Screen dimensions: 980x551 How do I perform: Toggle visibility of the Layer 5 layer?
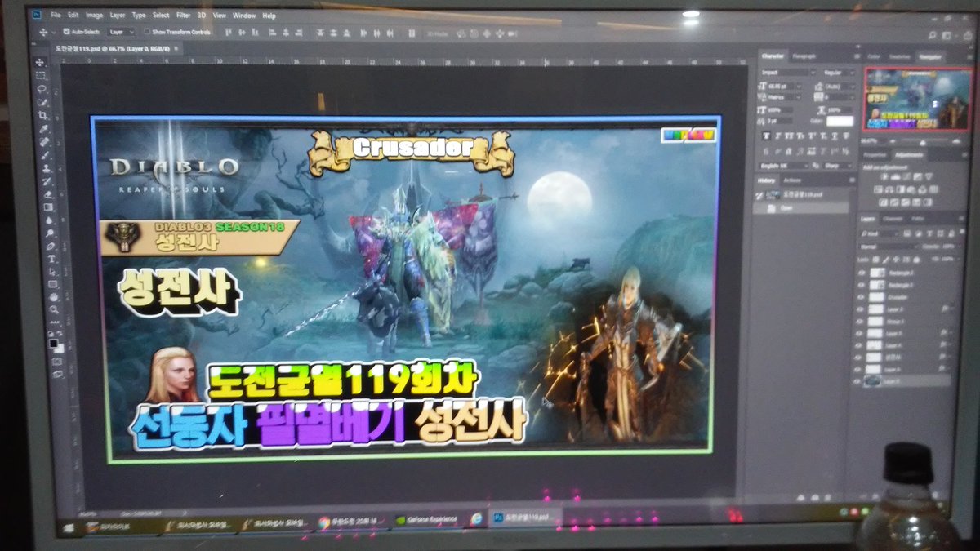click(858, 333)
